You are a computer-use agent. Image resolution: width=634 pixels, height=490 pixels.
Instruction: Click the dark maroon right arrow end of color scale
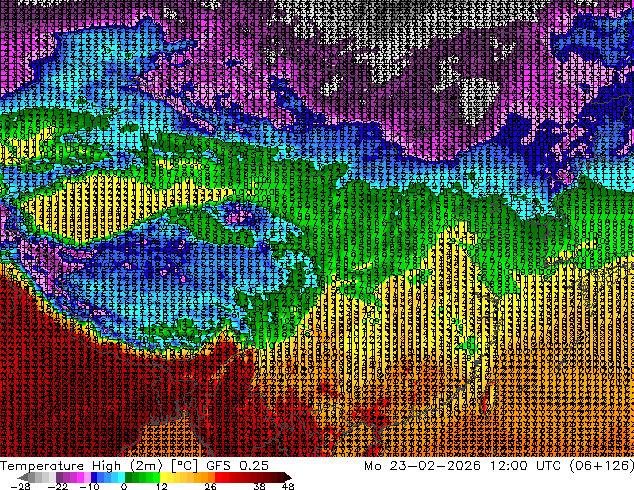coord(287,477)
